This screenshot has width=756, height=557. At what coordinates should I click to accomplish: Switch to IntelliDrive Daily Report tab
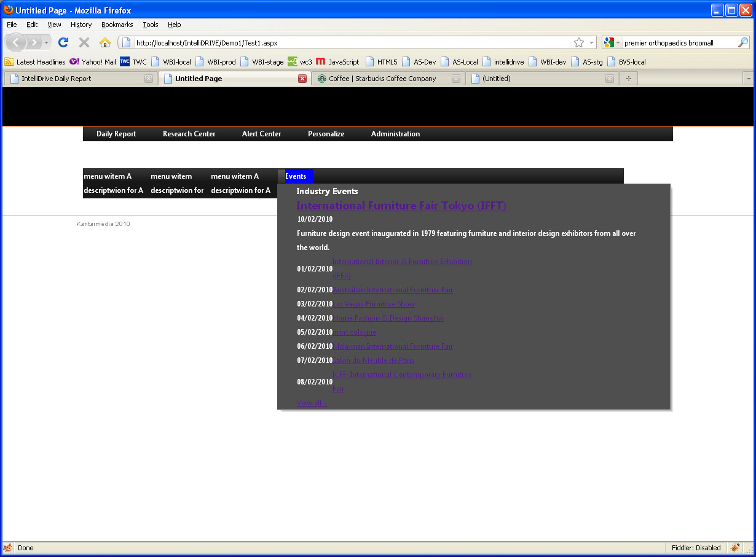[80, 79]
